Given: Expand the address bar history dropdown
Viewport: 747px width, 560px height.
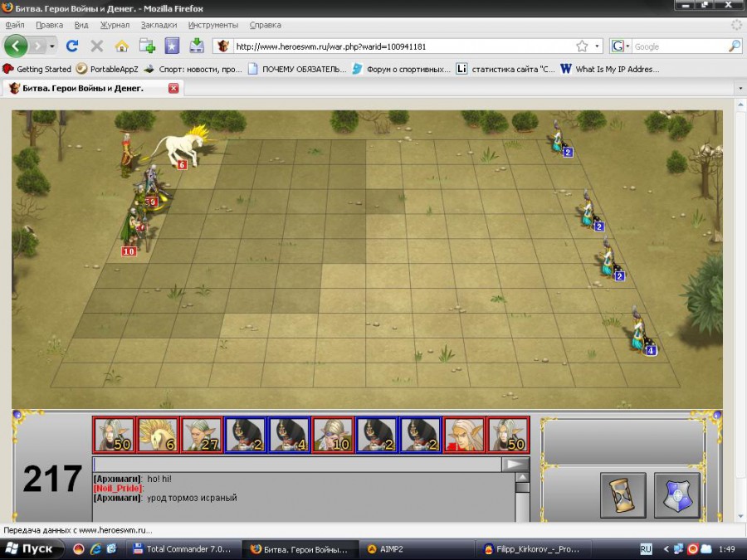Looking at the screenshot, I should pyautogui.click(x=597, y=46).
